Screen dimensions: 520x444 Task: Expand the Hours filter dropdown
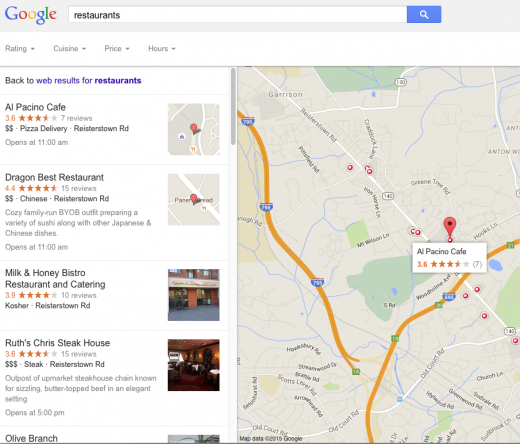pos(162,49)
